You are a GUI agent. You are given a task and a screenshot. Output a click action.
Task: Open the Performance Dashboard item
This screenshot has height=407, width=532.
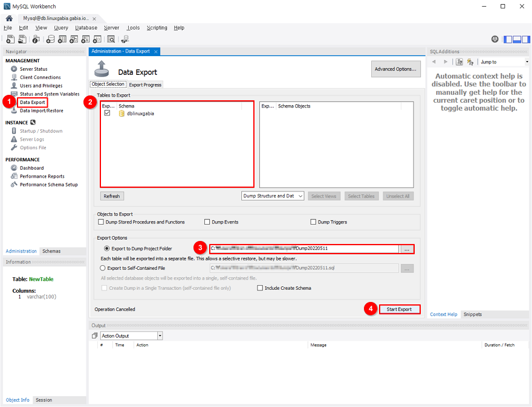pyautogui.click(x=31, y=168)
